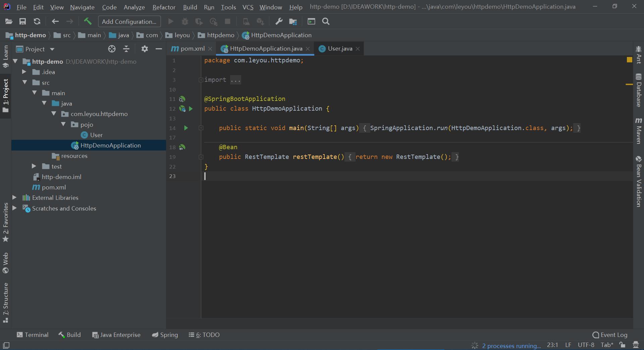Viewport: 644px width, 350px height.
Task: Click the Locate/Scroll from Source target icon
Action: pyautogui.click(x=112, y=49)
